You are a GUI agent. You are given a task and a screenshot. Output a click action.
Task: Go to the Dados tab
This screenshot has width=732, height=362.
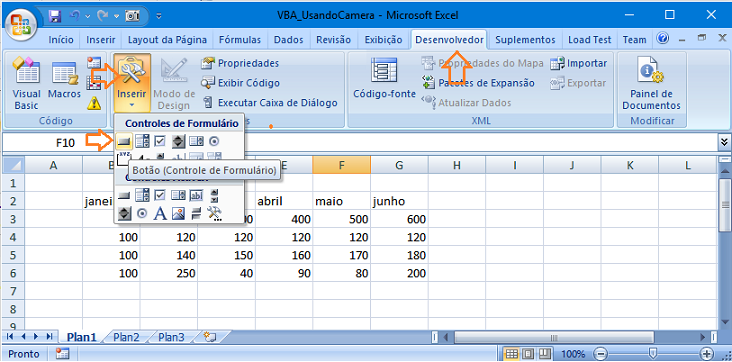(289, 40)
